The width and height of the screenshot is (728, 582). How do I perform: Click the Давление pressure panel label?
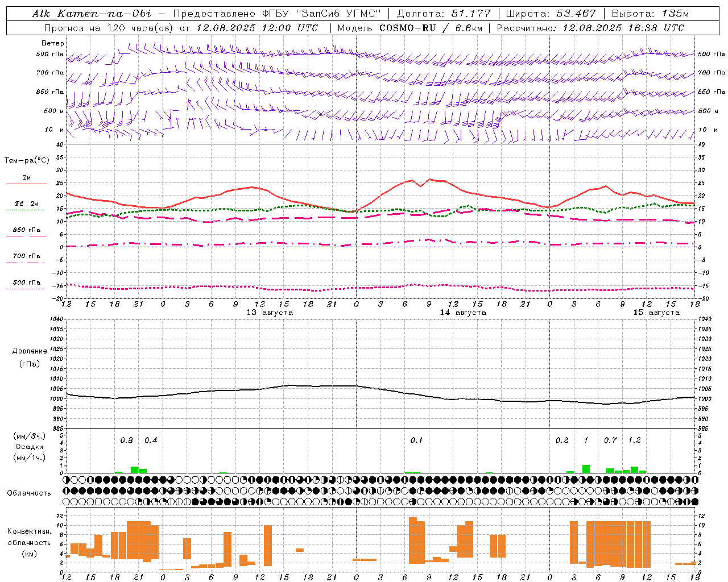coord(29,351)
